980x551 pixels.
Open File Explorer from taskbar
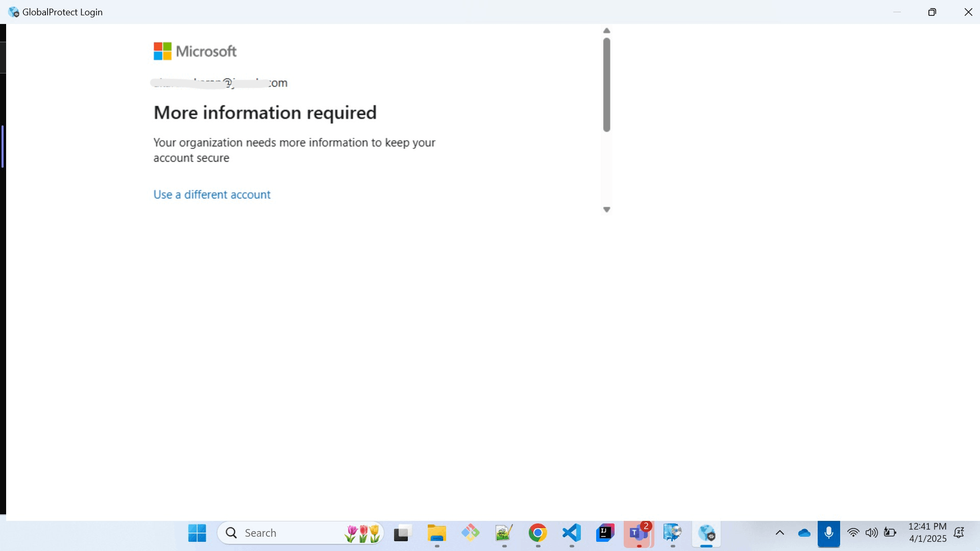pyautogui.click(x=436, y=533)
